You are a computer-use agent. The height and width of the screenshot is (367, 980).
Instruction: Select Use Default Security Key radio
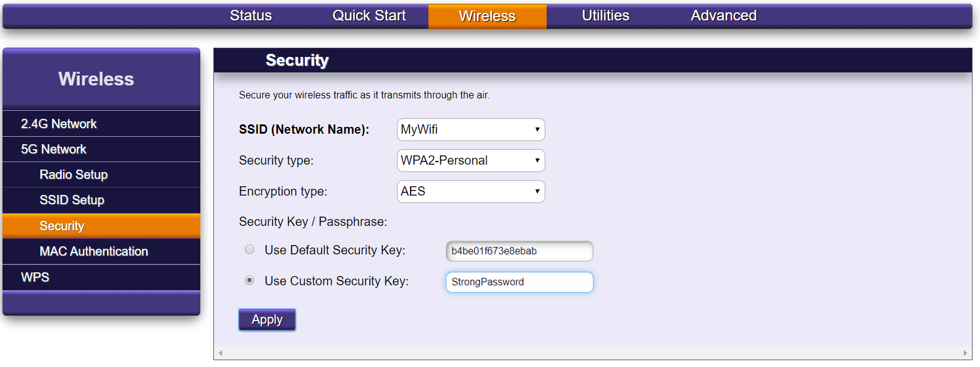(250, 249)
